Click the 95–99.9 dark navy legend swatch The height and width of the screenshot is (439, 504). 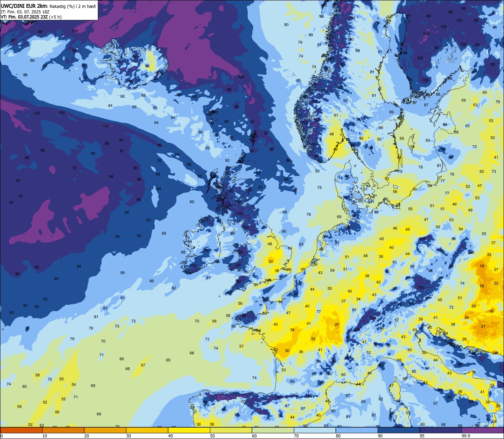coord(441,430)
